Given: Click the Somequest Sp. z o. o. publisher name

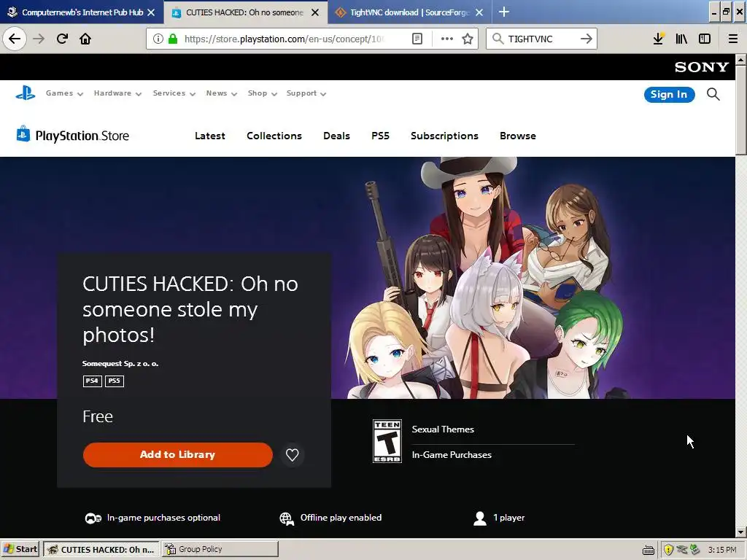Looking at the screenshot, I should pyautogui.click(x=120, y=363).
